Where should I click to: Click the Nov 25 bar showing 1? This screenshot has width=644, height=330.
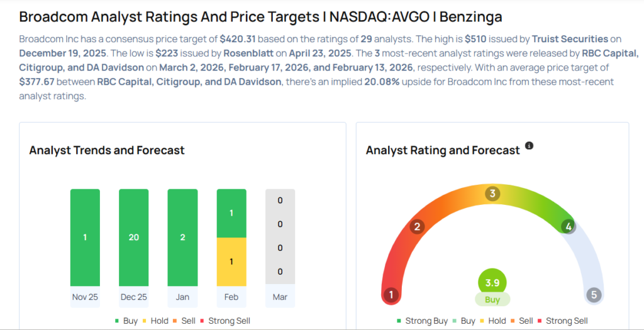85,237
